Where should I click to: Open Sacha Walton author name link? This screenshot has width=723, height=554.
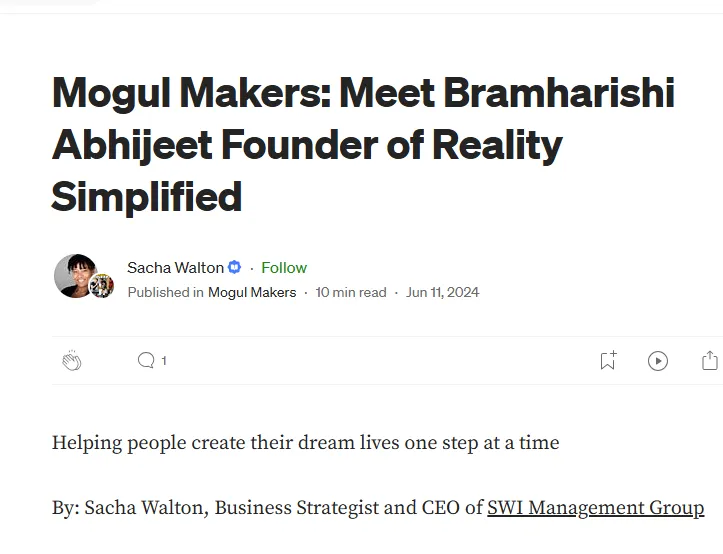click(175, 268)
